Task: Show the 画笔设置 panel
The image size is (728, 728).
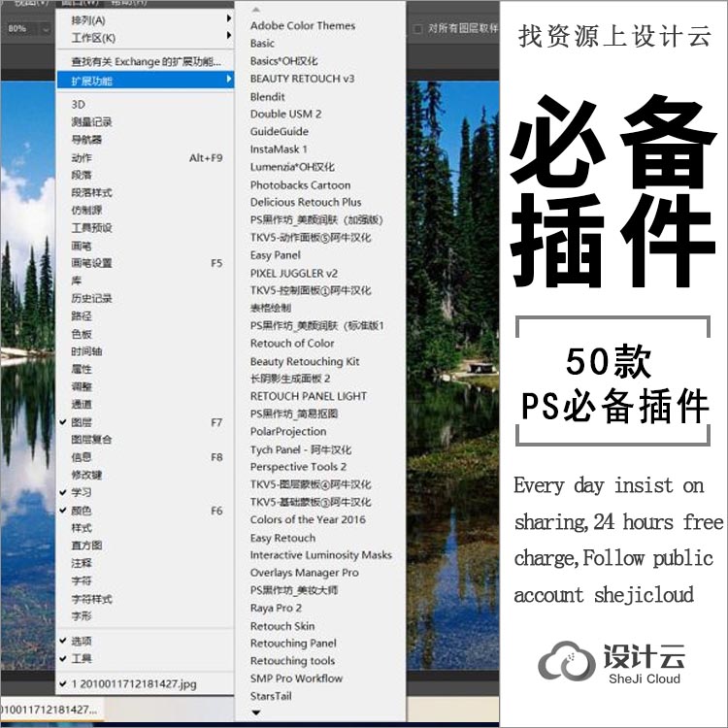Action: coord(146,263)
